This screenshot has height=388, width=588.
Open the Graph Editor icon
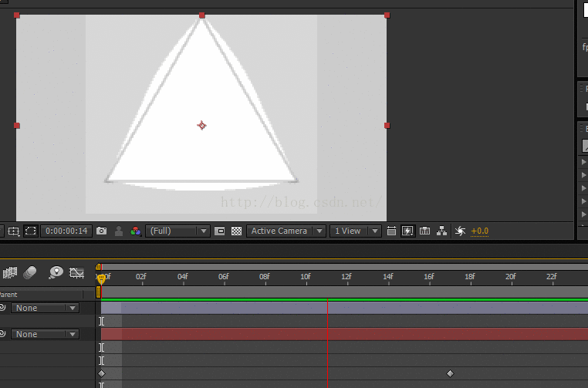pos(76,272)
